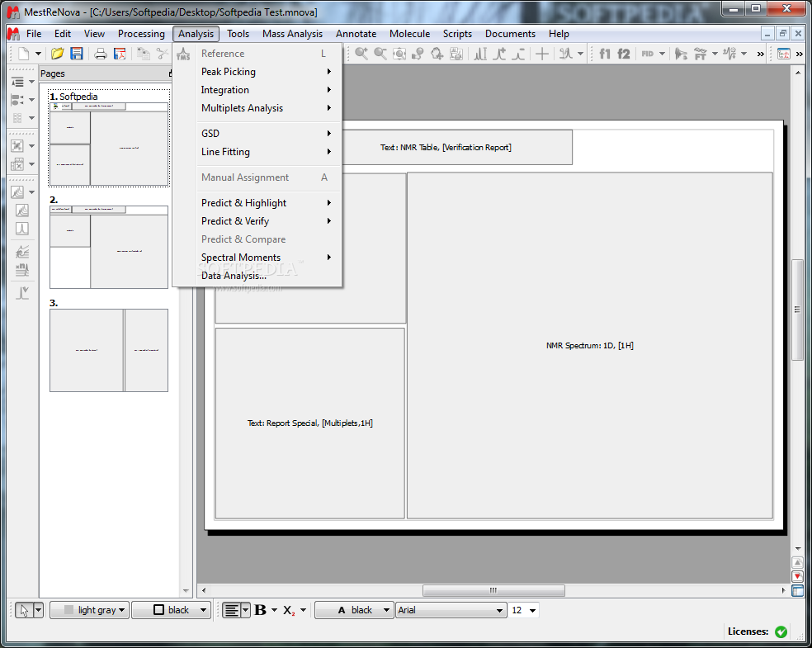
Task: Expand the text alignment dropdown arrow
Action: coord(245,610)
